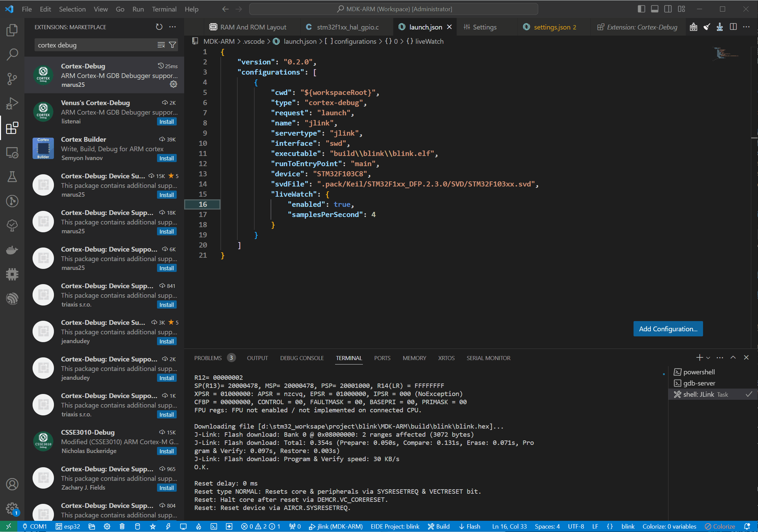This screenshot has width=758, height=532.
Task: Open the ESP-IDF Explorer view icon
Action: click(x=12, y=298)
